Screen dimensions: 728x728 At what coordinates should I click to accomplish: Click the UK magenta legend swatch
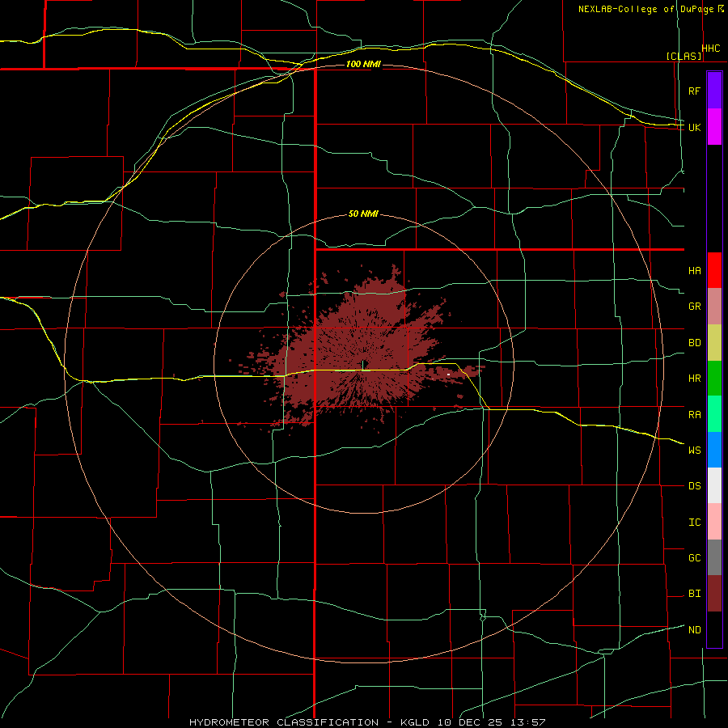click(x=714, y=127)
